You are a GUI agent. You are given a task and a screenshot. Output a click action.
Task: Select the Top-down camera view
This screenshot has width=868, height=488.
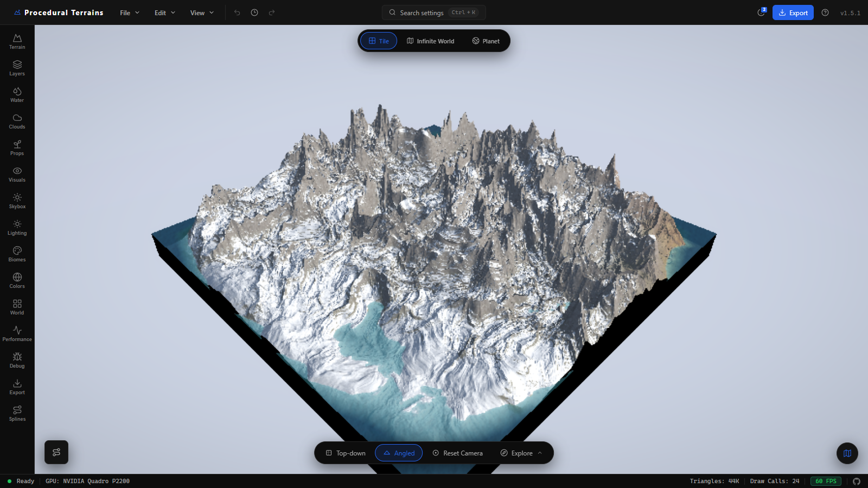[x=346, y=453]
